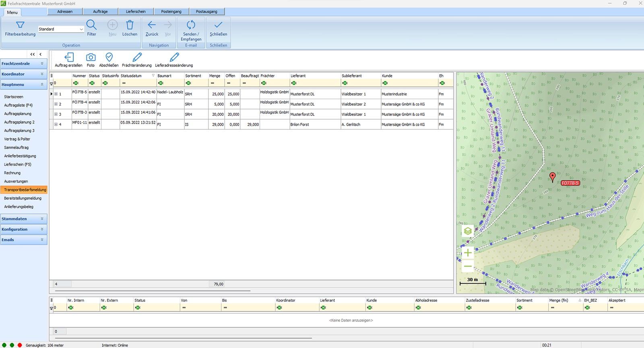644x348 pixels.
Task: Click the Foto camera icon
Action: 91,57
